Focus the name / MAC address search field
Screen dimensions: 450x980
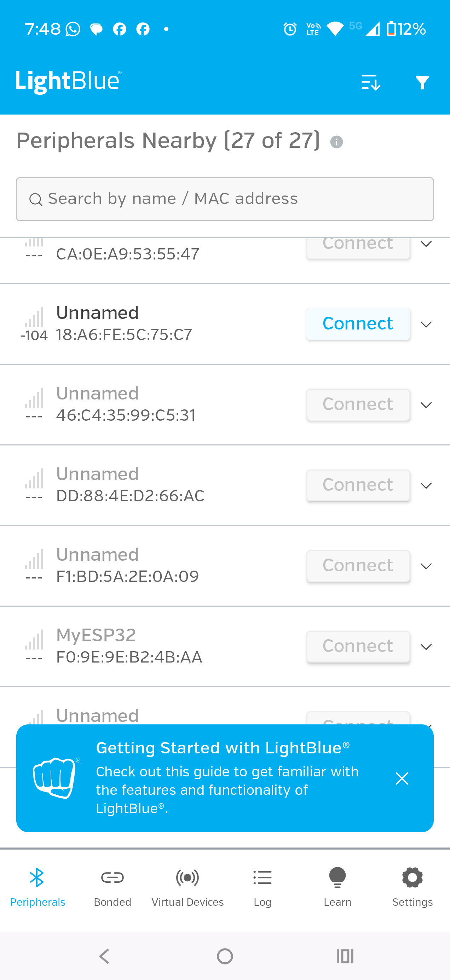click(225, 199)
